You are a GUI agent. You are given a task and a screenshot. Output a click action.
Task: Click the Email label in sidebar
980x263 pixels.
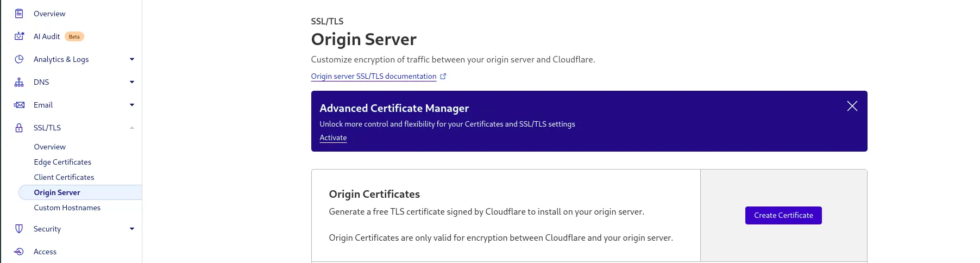pyautogui.click(x=43, y=105)
